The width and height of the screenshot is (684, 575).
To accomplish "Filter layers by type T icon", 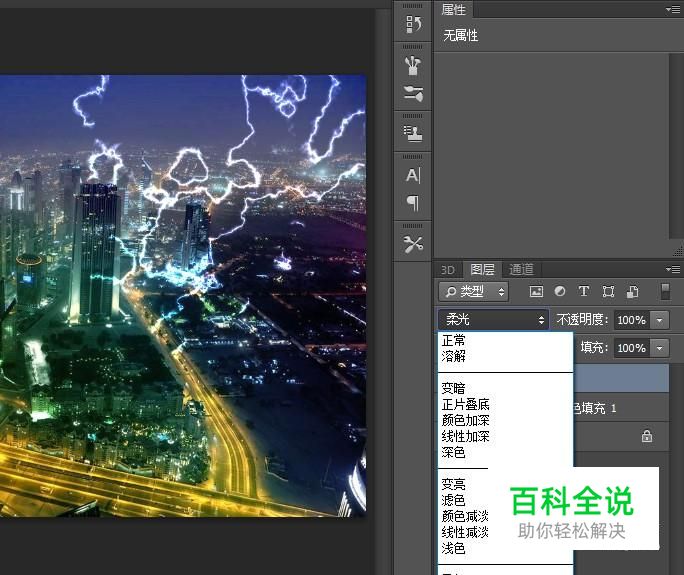I will pos(584,291).
